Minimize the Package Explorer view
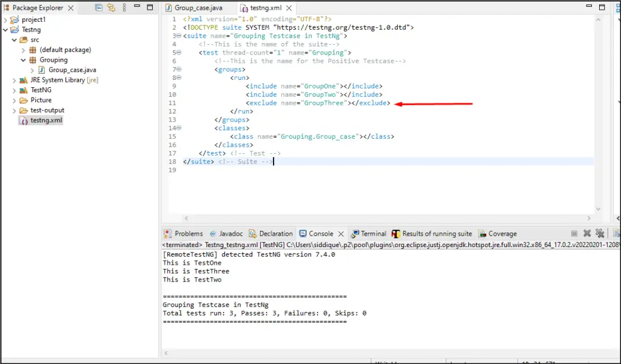 click(x=137, y=6)
